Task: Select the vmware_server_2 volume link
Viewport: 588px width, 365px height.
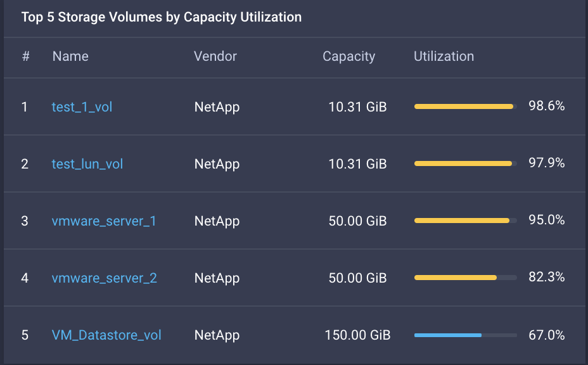Action: pos(105,278)
